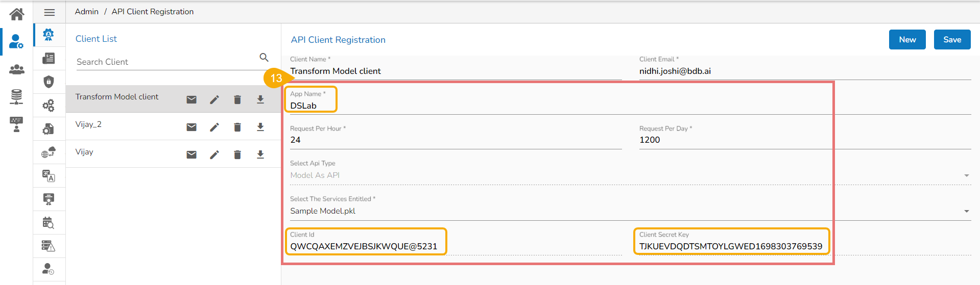Edit the Vijay_2 client entry
The height and width of the screenshot is (285, 980).
point(214,127)
